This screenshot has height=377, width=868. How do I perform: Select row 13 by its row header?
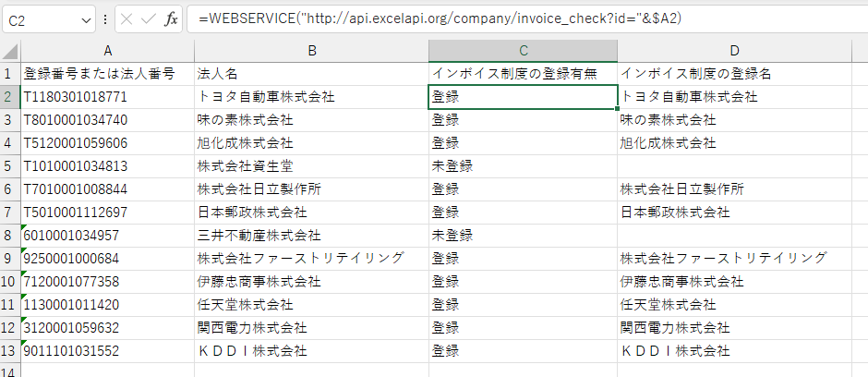(x=10, y=351)
